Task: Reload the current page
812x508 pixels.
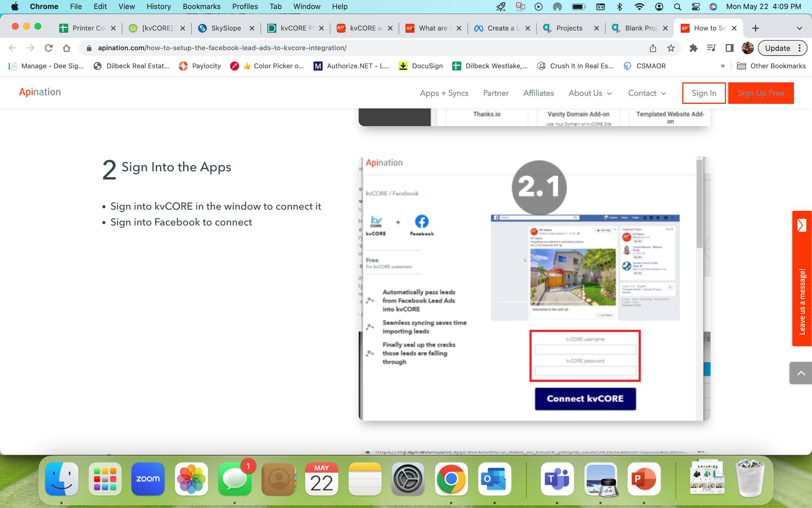Action: coord(48,48)
